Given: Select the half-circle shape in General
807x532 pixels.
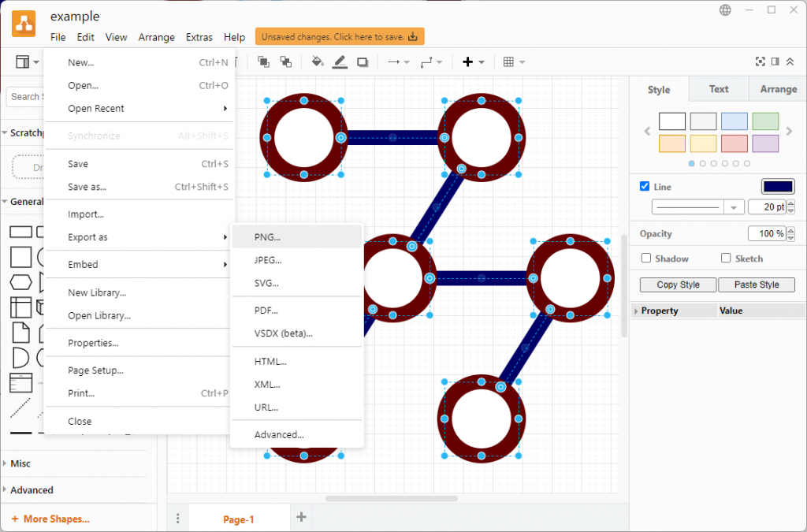Looking at the screenshot, I should click(x=20, y=358).
